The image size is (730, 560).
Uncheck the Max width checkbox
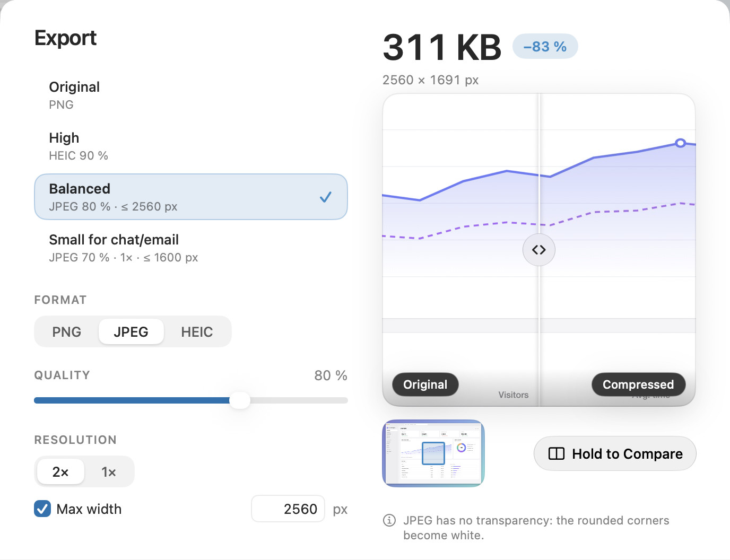42,509
